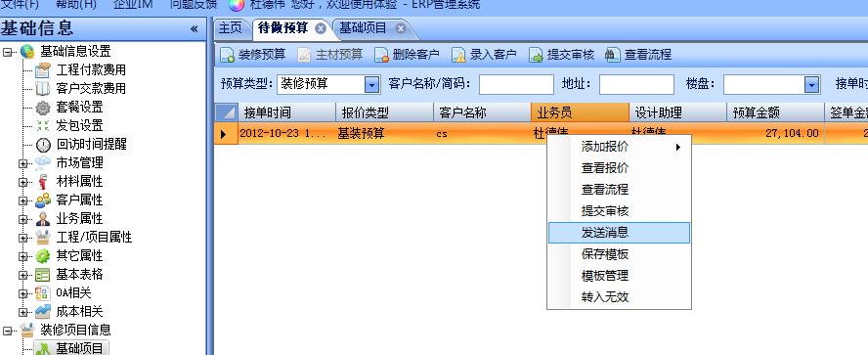Click the 工程付款费用 tree icon
Screen dimensions: 868x355
pos(43,70)
